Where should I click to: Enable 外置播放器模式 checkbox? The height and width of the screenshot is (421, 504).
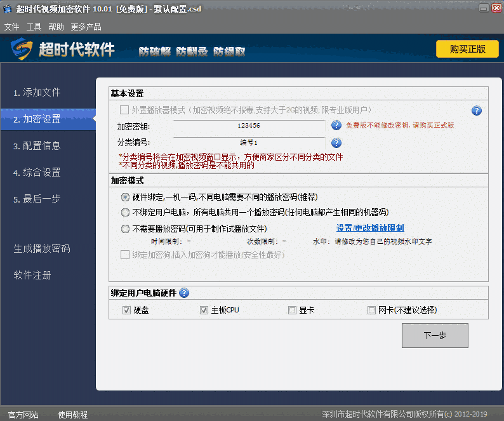point(124,110)
